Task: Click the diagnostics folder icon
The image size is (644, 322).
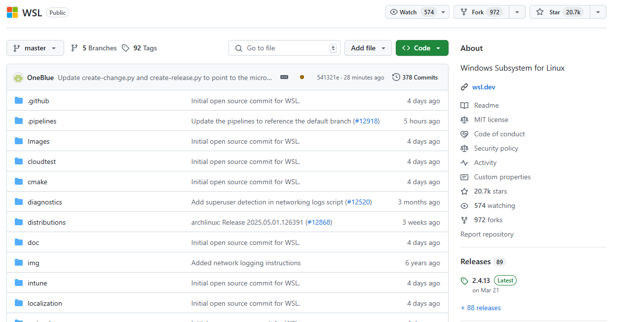Action: pyautogui.click(x=19, y=202)
